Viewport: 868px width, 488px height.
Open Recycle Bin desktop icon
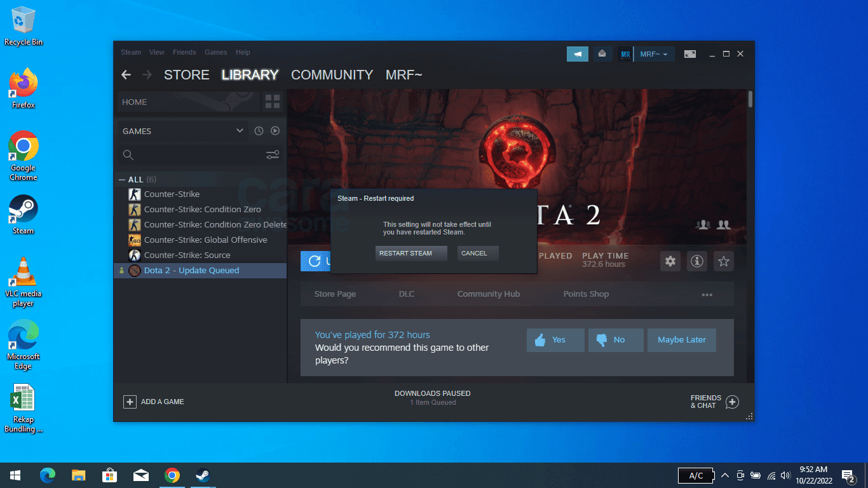point(24,27)
